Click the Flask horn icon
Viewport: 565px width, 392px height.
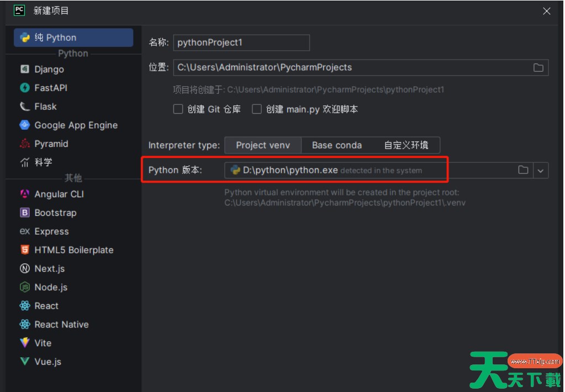[x=24, y=107]
